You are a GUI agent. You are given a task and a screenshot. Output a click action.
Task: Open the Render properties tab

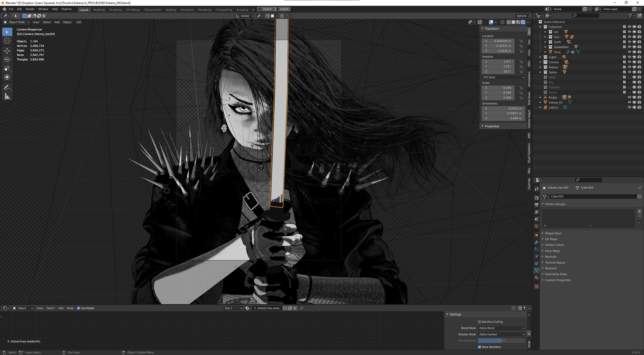pyautogui.click(x=537, y=198)
